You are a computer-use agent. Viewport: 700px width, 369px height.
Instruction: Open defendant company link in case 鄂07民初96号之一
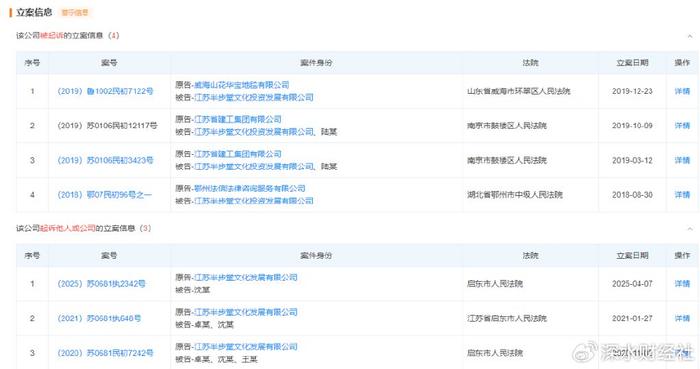pos(254,201)
